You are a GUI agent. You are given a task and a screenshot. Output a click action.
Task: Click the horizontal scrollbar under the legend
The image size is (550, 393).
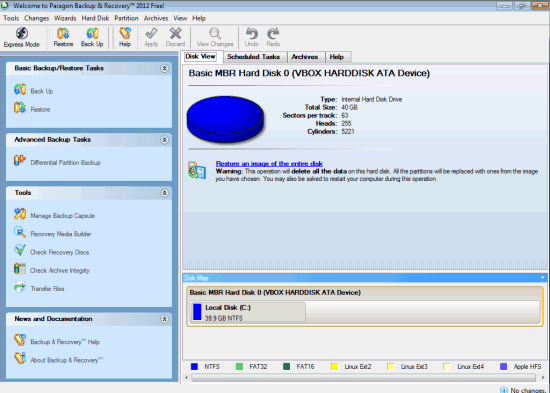point(363,378)
